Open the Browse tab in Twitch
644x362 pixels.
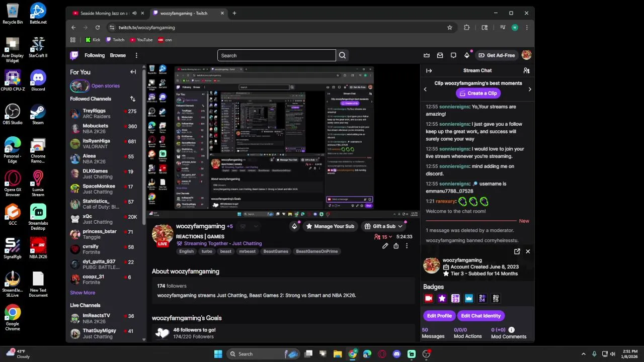118,55
